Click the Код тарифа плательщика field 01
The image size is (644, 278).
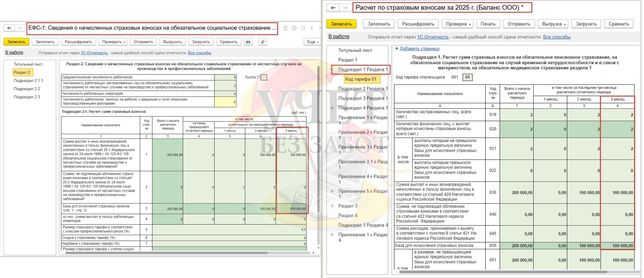point(467,77)
